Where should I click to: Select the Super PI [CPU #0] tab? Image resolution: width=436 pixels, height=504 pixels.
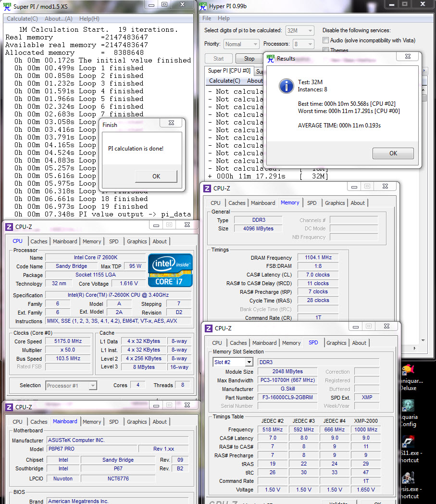click(229, 71)
